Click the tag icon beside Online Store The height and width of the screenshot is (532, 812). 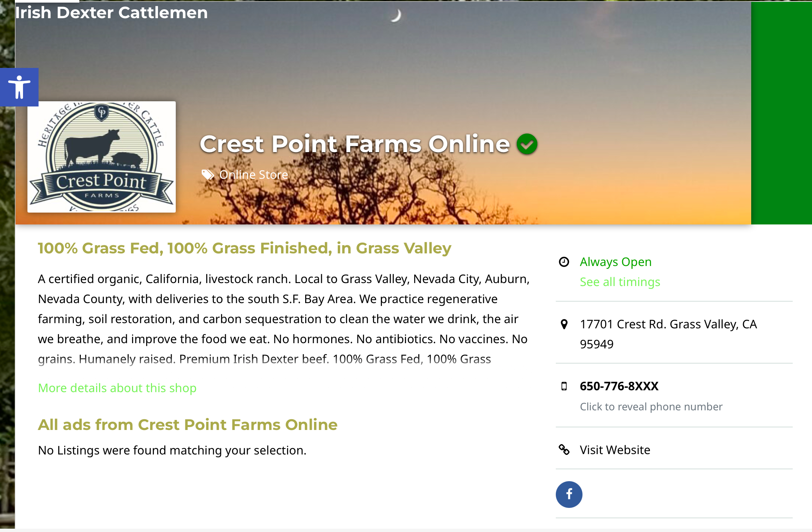[208, 175]
